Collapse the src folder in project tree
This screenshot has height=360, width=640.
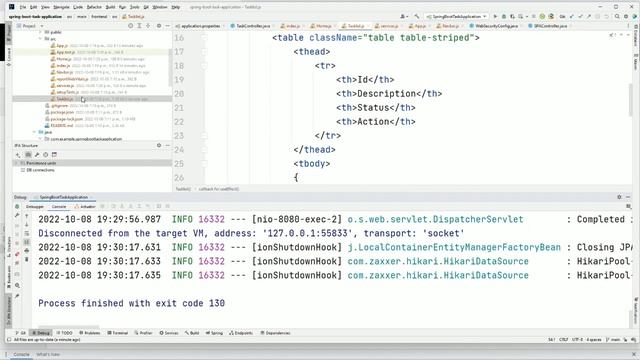40,39
